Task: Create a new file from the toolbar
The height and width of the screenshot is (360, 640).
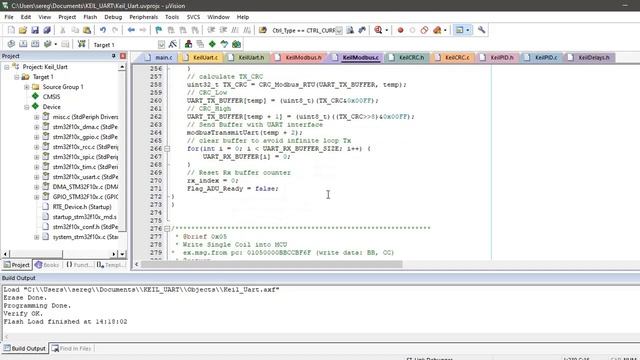Action: [11, 30]
